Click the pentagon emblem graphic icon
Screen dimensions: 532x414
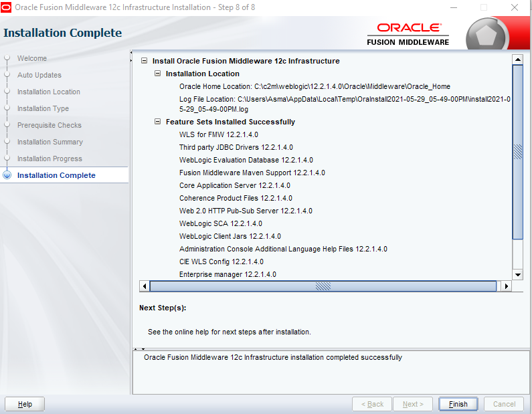(x=487, y=35)
